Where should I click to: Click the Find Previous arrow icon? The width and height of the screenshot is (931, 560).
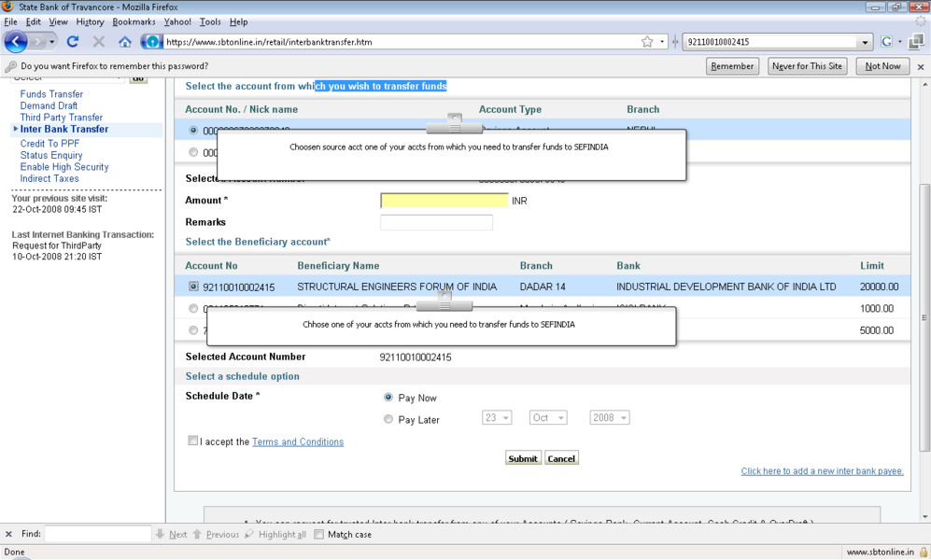coord(198,535)
